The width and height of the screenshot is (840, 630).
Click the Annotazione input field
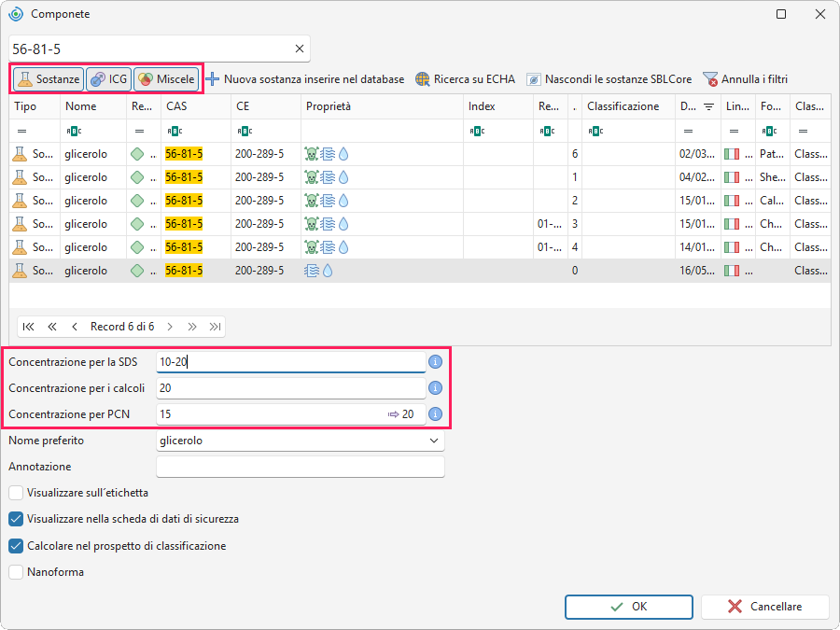tap(300, 467)
